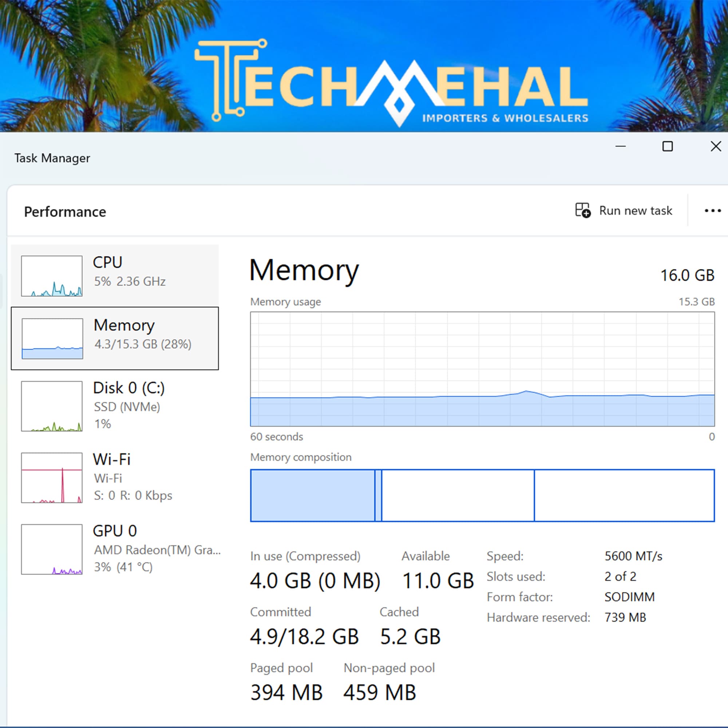Click the Run new task label
Screen dimensions: 728x728
tap(636, 211)
